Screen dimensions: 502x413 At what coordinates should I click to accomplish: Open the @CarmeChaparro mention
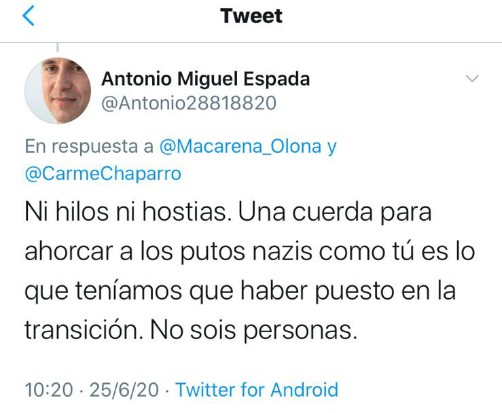[x=103, y=174]
